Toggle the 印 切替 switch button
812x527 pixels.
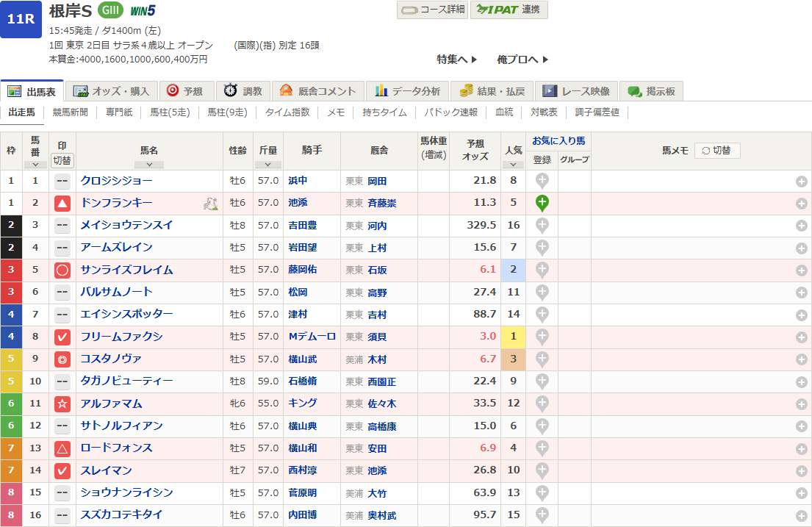(62, 160)
